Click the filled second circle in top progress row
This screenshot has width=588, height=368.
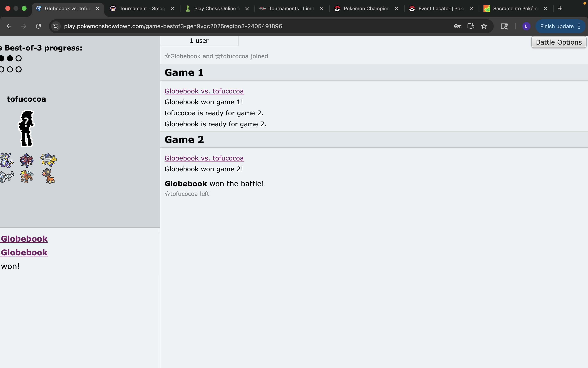tap(10, 58)
